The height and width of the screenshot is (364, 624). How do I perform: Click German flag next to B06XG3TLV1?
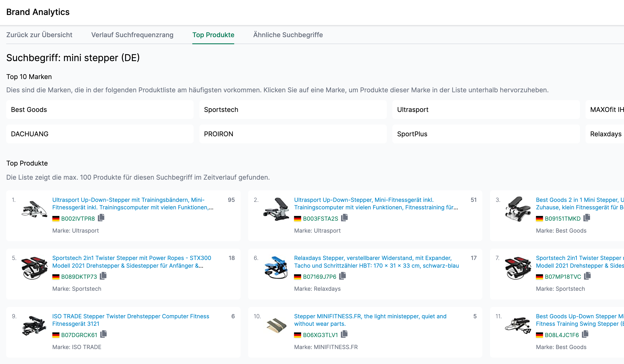tap(298, 335)
